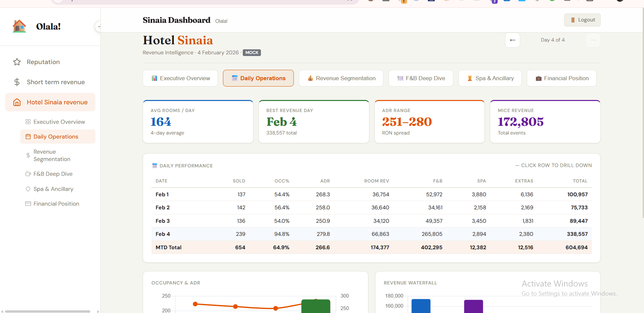Click the Feb 4 occupancy 94.8% cell

282,234
